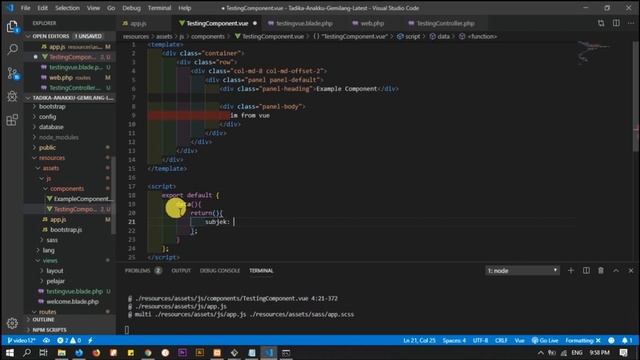Open editor More Actions menu
This screenshot has height=360, width=640.
click(x=631, y=23)
